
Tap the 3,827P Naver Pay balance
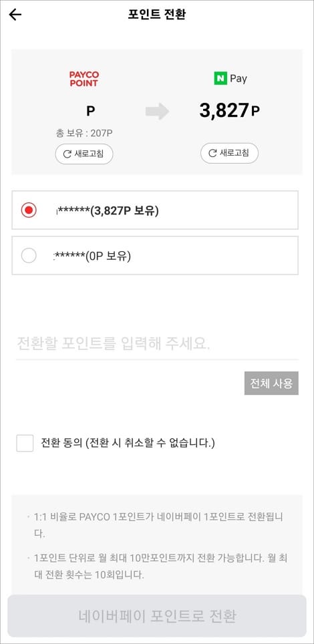pos(229,111)
